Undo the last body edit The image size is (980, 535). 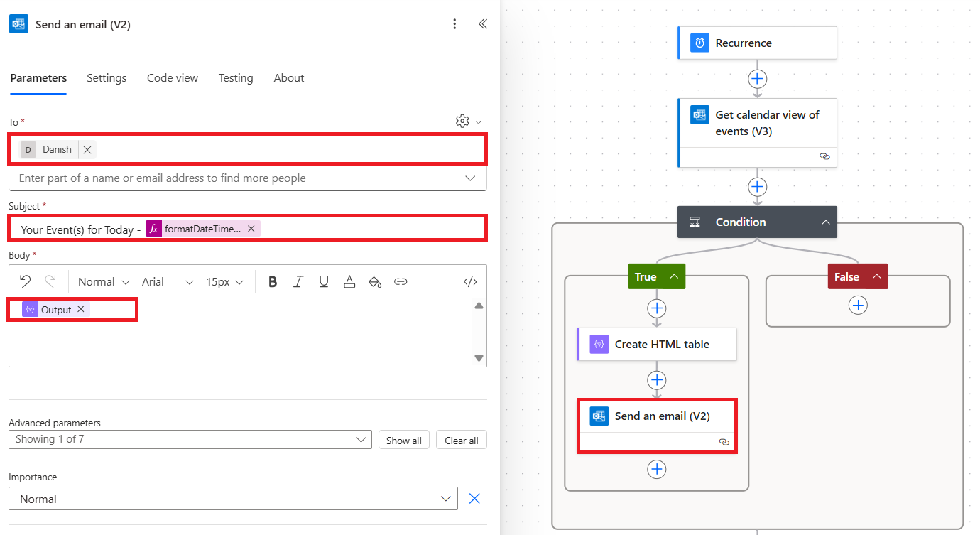(x=26, y=281)
